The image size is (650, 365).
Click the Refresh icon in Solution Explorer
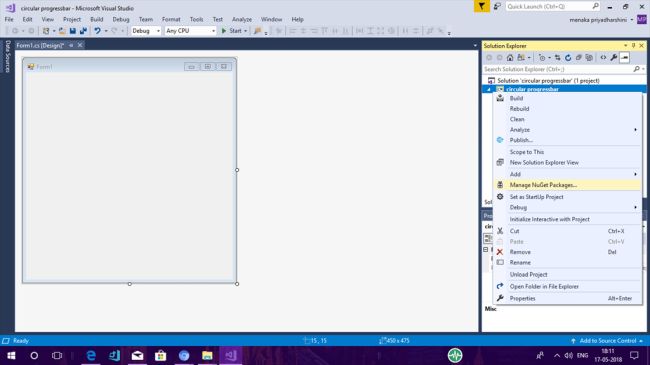click(x=568, y=58)
